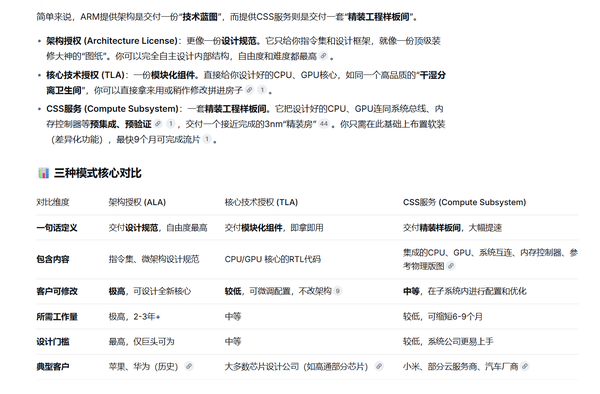Image resolution: width=600 pixels, height=394 pixels.
Task: Click cell 中等，在子系统内进行配置和优化
Action: 465,291
